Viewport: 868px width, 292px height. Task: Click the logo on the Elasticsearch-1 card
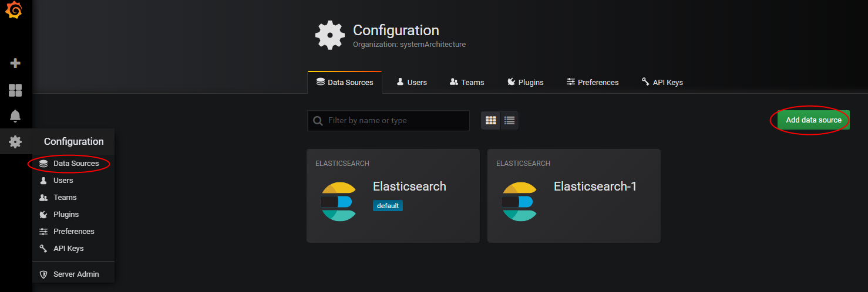[x=519, y=202]
